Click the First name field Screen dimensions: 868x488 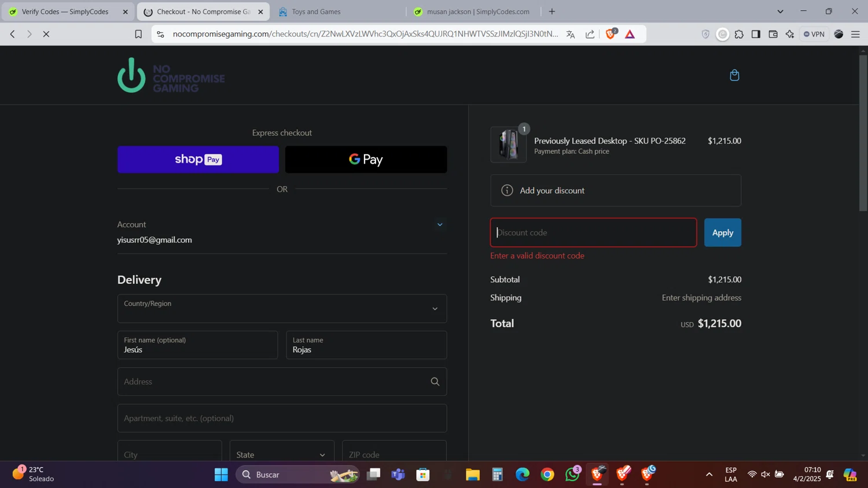(x=197, y=345)
